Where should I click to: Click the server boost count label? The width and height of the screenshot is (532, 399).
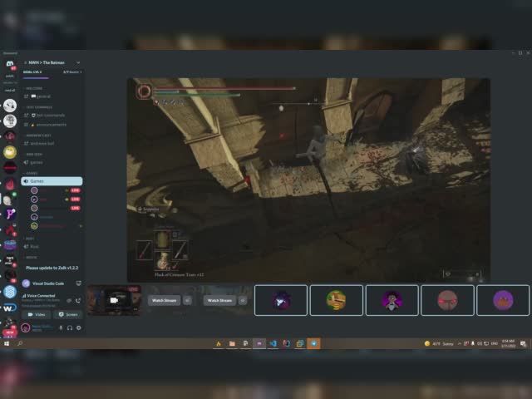tap(72, 72)
